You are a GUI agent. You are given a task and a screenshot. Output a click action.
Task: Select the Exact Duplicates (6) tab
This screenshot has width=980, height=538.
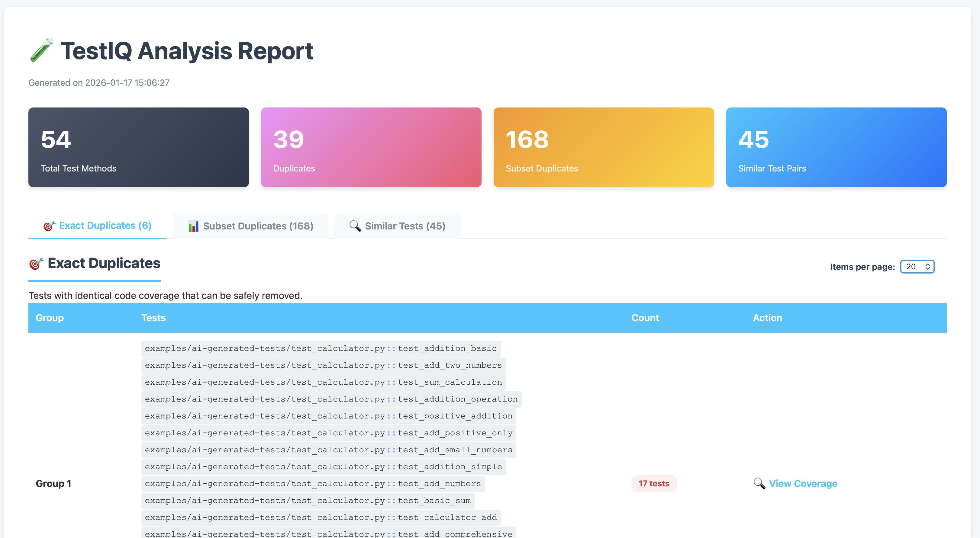[97, 225]
